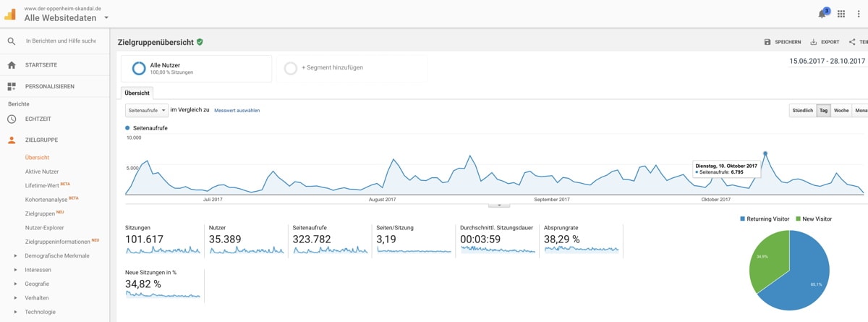The height and width of the screenshot is (322, 868).
Task: Open the three-dot more options menu
Action: pos(859,14)
